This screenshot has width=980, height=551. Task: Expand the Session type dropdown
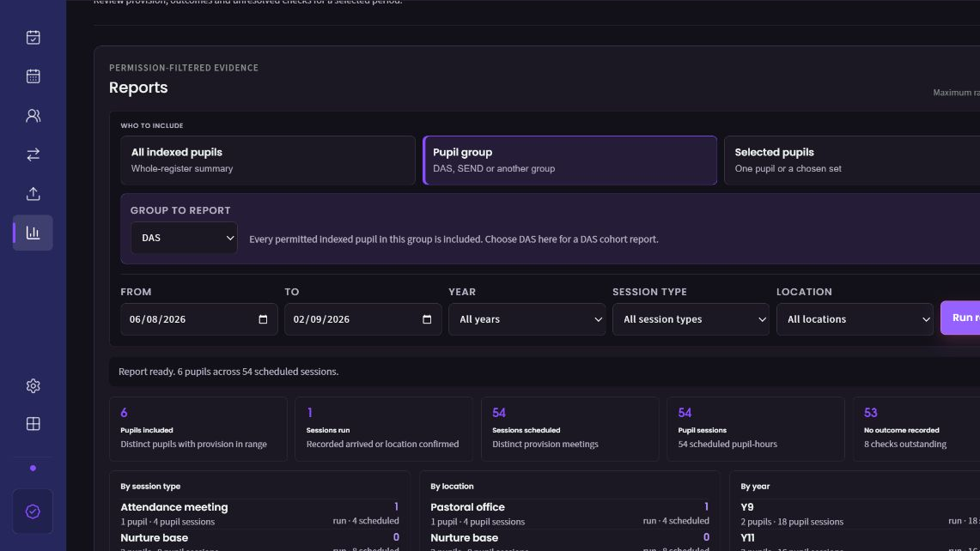(x=691, y=319)
